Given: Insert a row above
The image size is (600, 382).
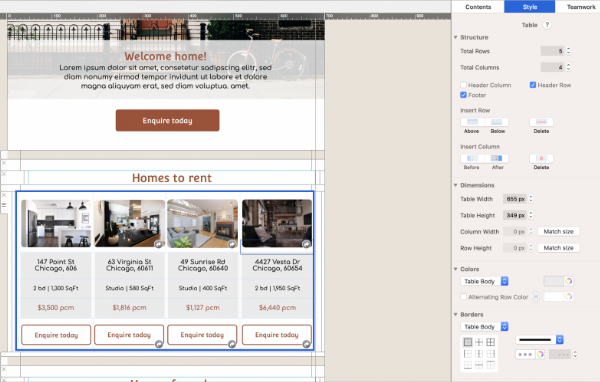Looking at the screenshot, I should pyautogui.click(x=472, y=122).
